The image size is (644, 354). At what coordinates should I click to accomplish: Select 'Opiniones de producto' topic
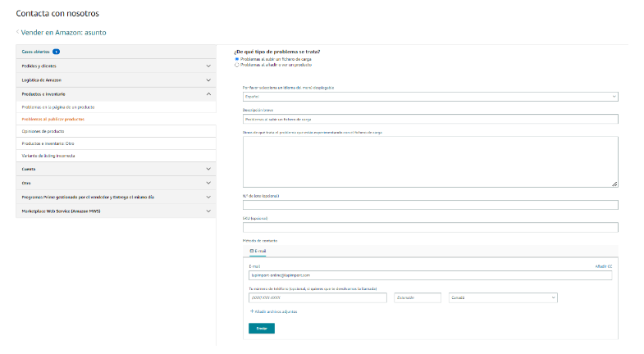116,131
